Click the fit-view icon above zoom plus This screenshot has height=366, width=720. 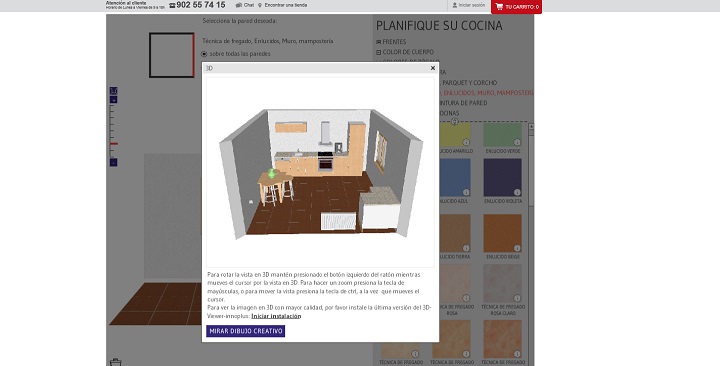[113, 91]
